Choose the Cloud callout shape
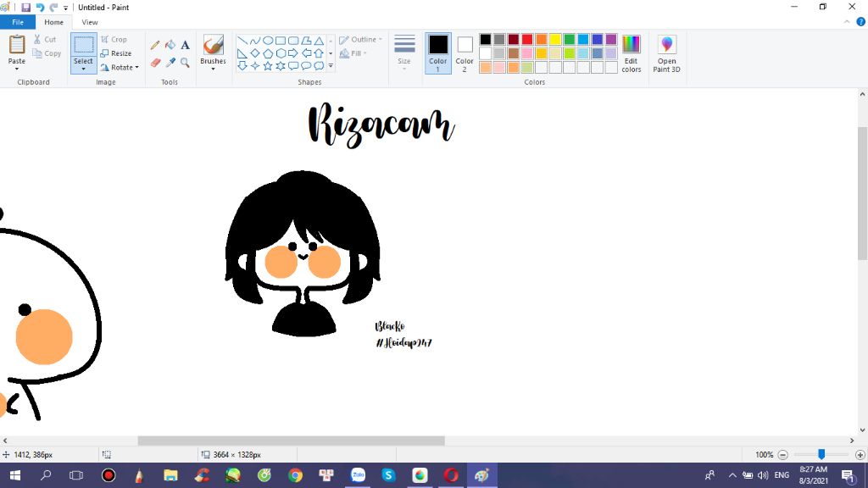Screen dimensions: 868x488 [319, 66]
